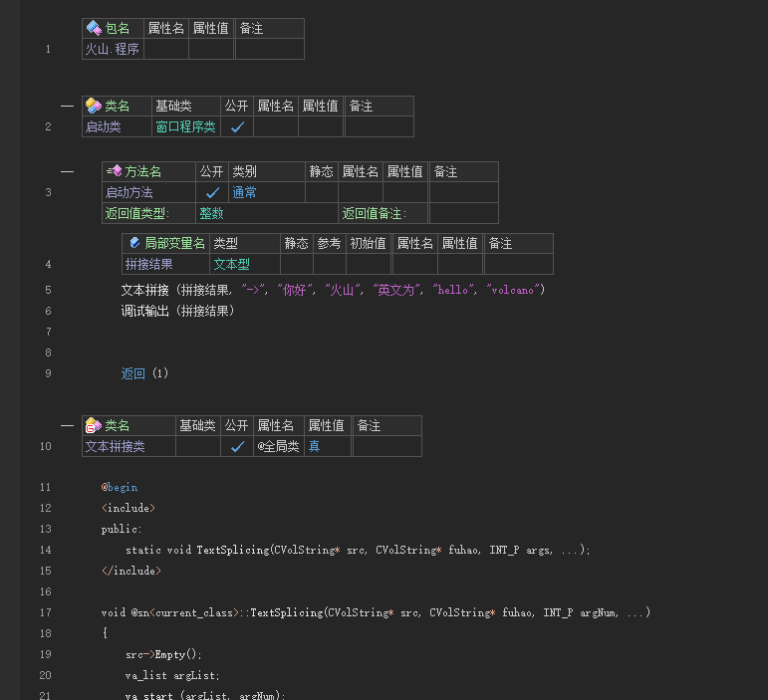This screenshot has width=768, height=700.
Task: Click the 整数 return type value
Action: pos(211,213)
